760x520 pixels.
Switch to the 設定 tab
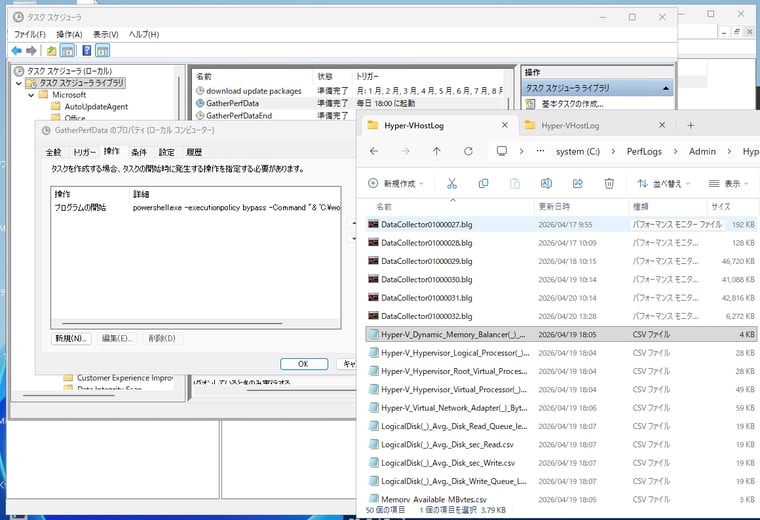click(166, 152)
